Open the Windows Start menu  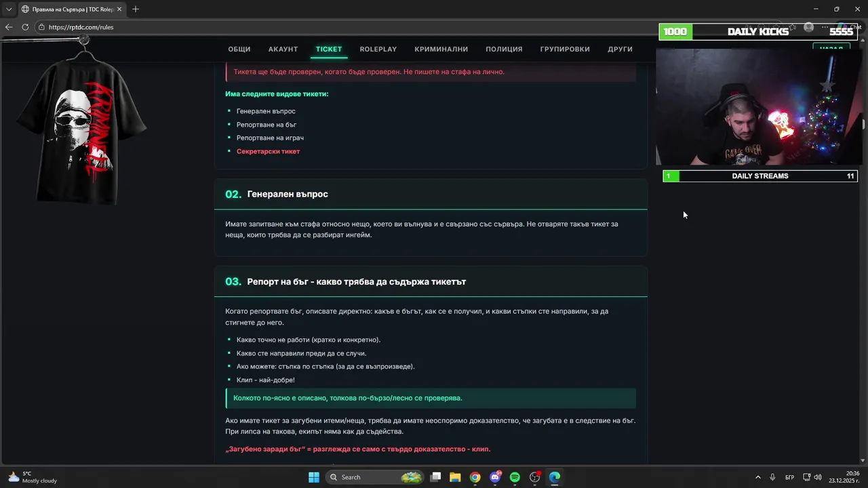314,477
